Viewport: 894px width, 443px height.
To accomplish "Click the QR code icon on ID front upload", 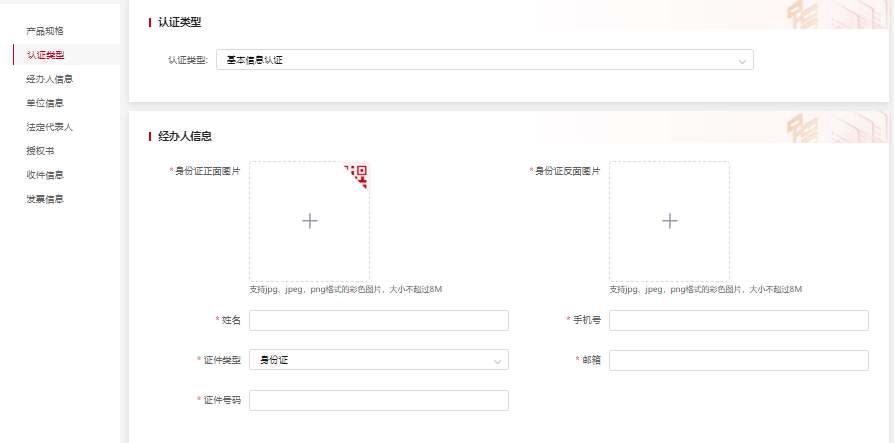I will [x=360, y=171].
